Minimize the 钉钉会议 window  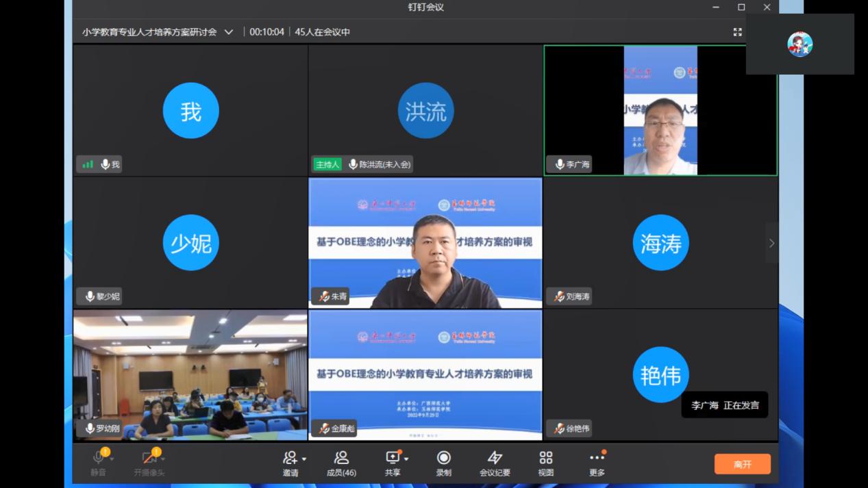[x=716, y=8]
